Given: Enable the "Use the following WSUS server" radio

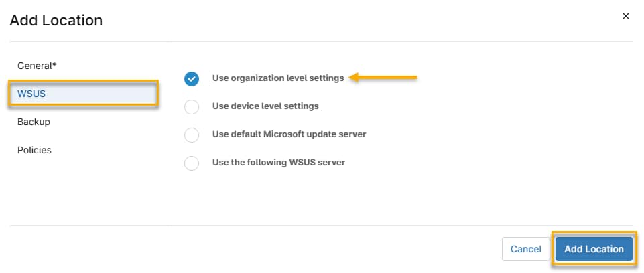Looking at the screenshot, I should pos(192,163).
